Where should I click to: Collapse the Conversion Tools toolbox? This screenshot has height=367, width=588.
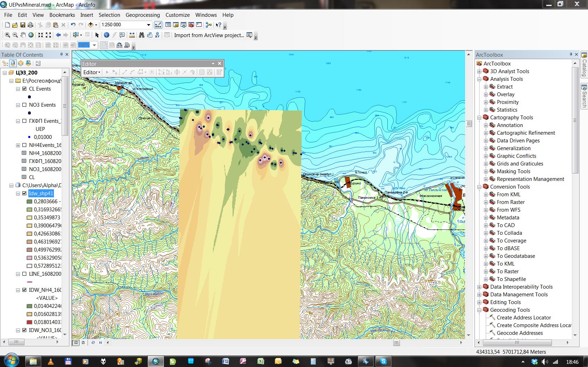click(x=479, y=187)
